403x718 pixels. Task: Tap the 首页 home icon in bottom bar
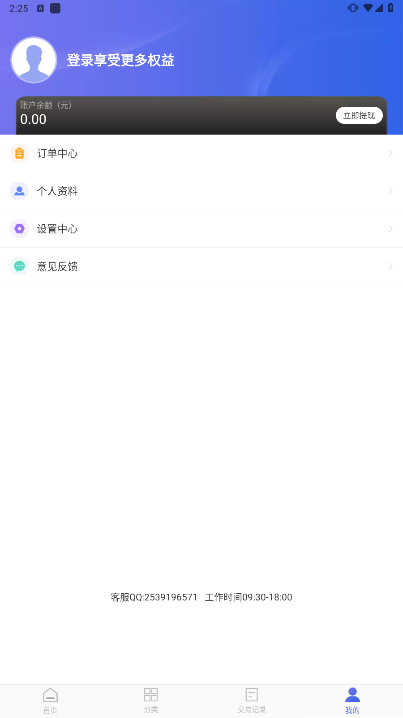pyautogui.click(x=50, y=695)
